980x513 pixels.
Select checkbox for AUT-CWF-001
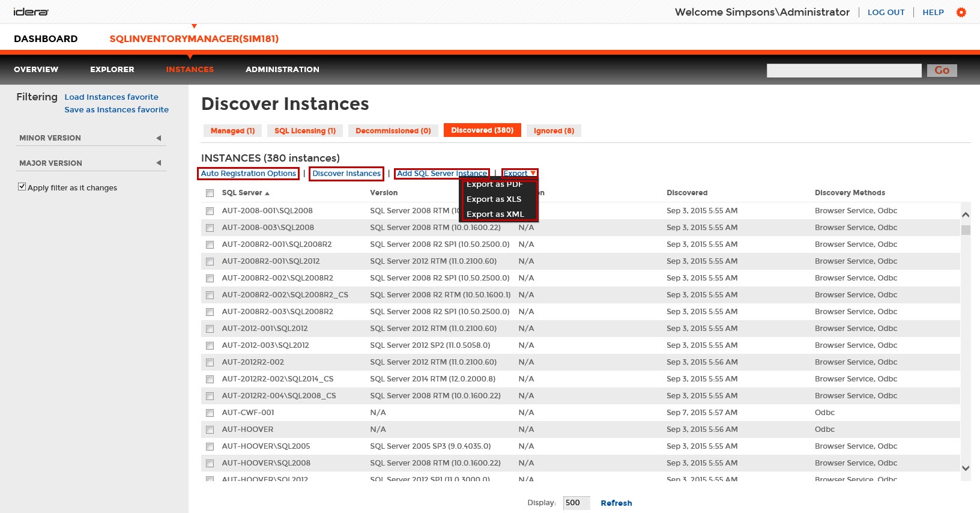pyautogui.click(x=210, y=413)
